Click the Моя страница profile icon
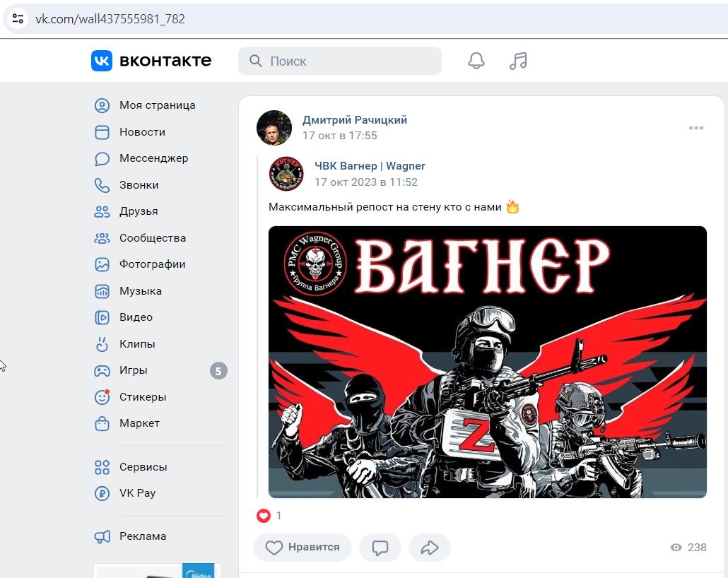The image size is (728, 578). coord(102,106)
